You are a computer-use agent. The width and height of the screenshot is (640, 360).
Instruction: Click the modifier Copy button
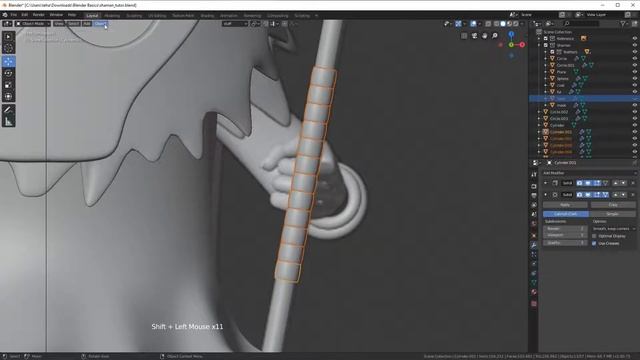point(613,205)
